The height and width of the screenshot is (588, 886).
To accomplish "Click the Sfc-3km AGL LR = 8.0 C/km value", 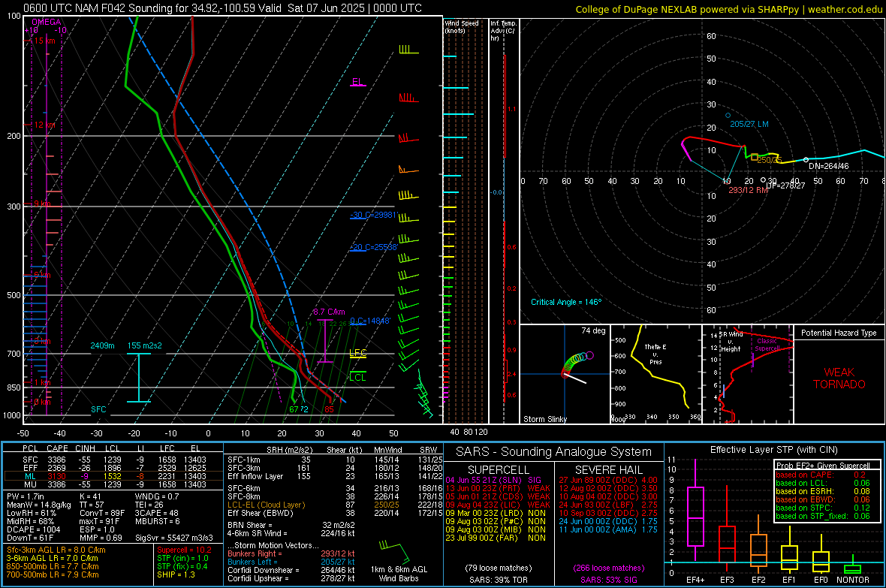I will 56,550.
